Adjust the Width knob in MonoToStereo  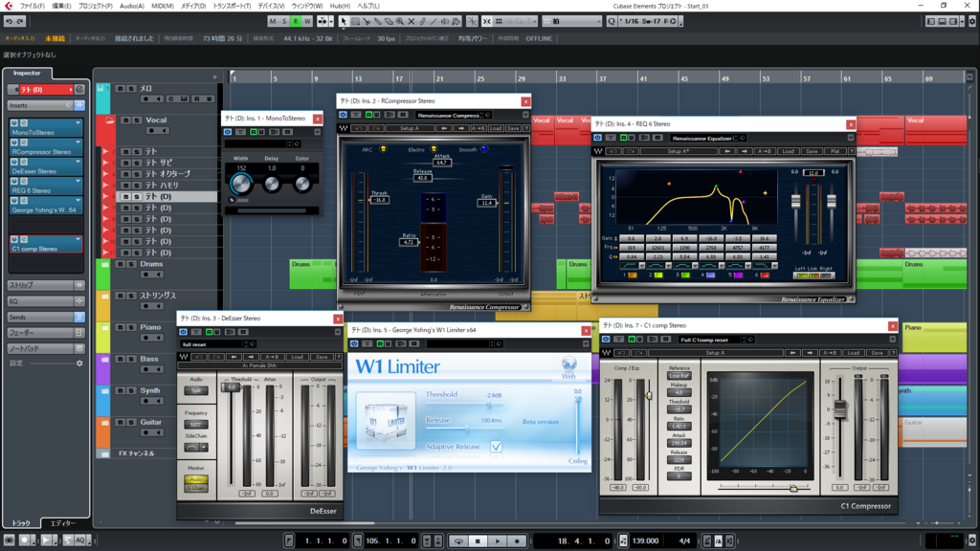point(240,183)
